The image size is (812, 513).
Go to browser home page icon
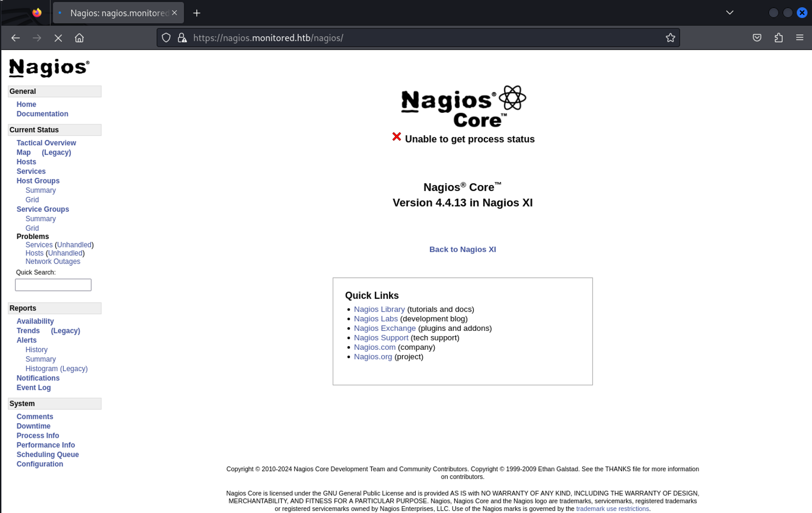click(x=79, y=38)
